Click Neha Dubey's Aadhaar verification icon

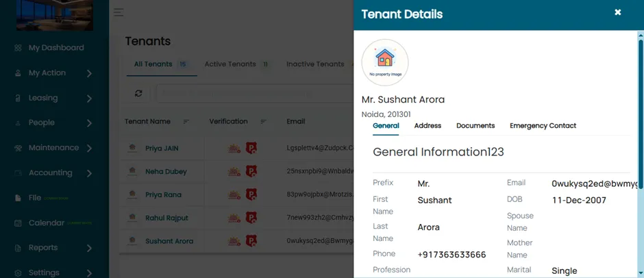coord(234,172)
